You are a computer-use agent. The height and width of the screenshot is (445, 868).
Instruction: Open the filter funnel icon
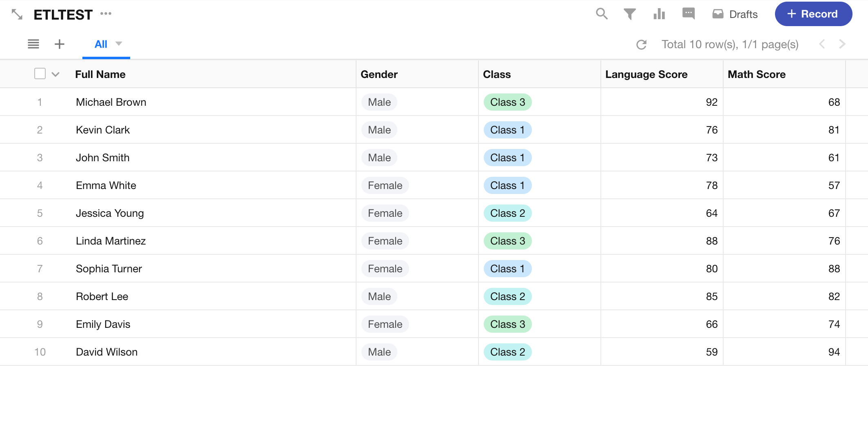630,14
